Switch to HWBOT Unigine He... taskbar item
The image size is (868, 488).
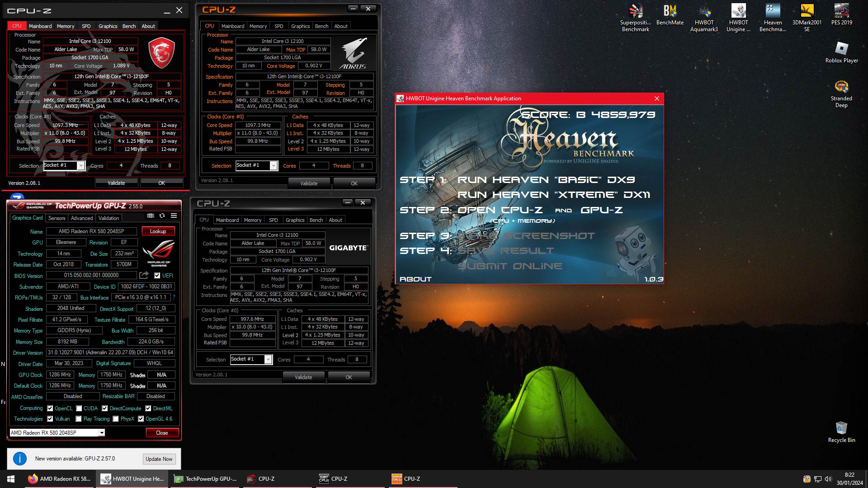132,479
